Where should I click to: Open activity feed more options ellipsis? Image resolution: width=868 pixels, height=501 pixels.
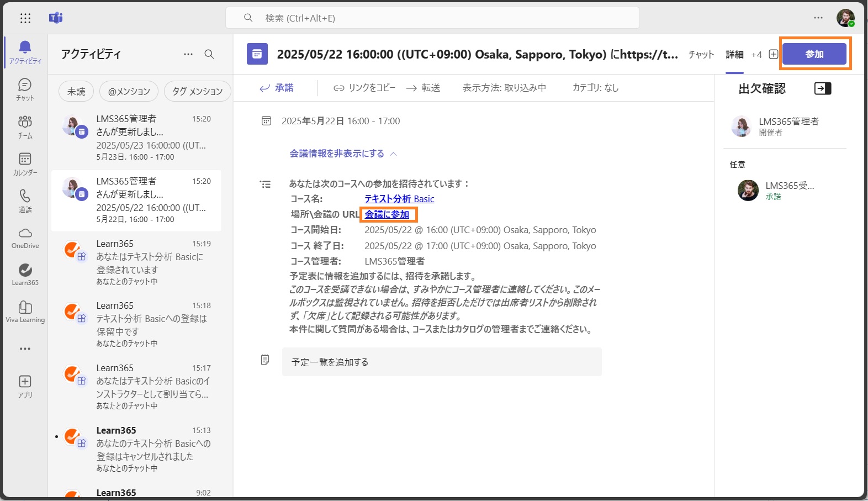(x=188, y=54)
